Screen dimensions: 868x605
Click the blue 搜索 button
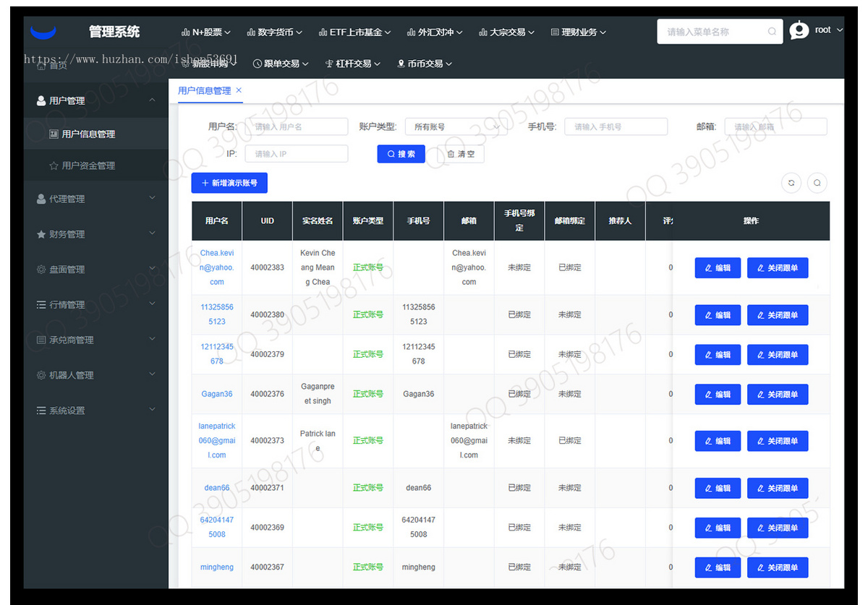tap(401, 154)
